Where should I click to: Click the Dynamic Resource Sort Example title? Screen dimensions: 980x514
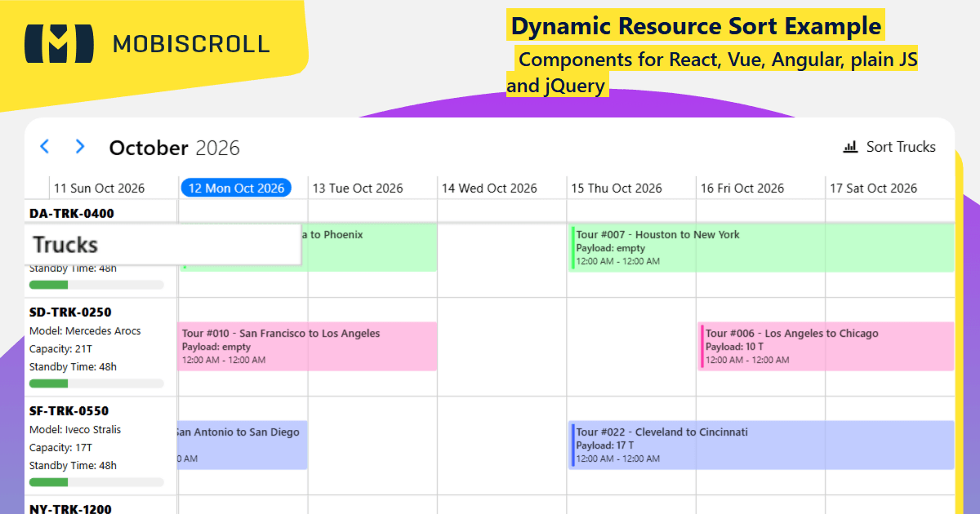tap(696, 26)
